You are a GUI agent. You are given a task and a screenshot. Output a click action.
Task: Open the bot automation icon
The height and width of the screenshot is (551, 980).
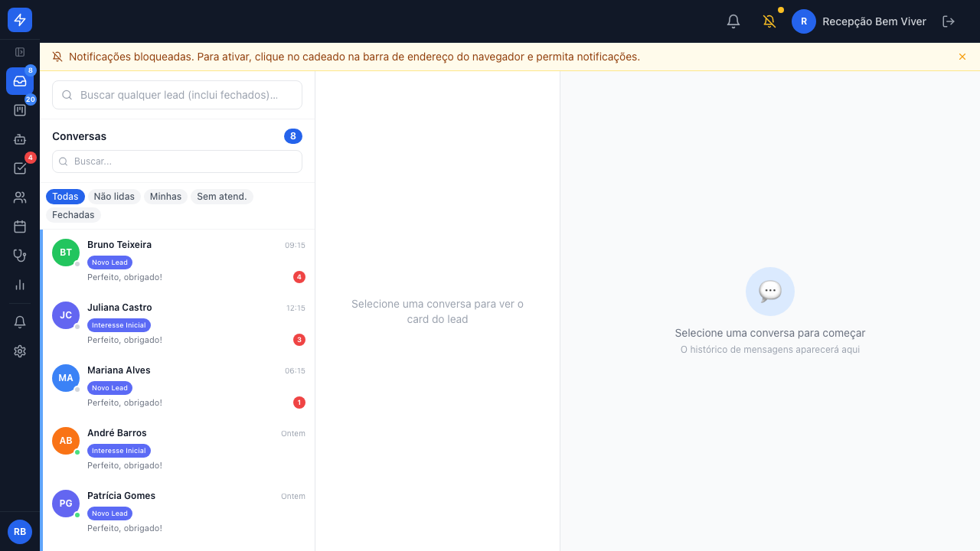pyautogui.click(x=20, y=139)
